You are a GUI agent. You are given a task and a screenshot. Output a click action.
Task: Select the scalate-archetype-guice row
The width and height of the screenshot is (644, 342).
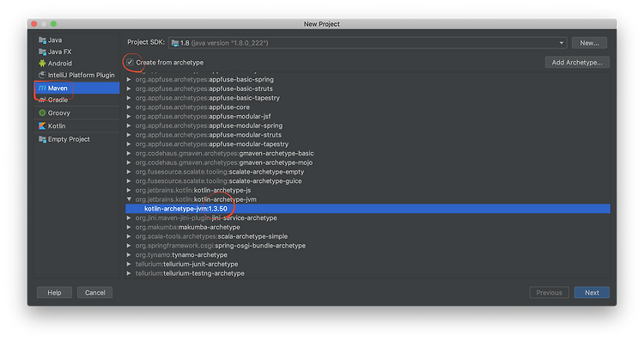(368, 181)
